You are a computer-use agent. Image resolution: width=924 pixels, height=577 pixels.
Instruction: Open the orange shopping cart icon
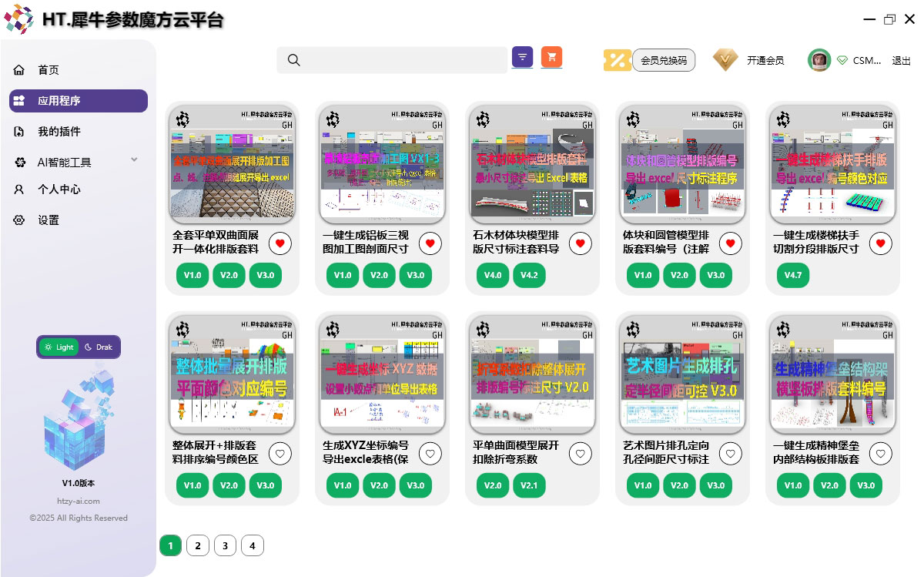click(551, 57)
